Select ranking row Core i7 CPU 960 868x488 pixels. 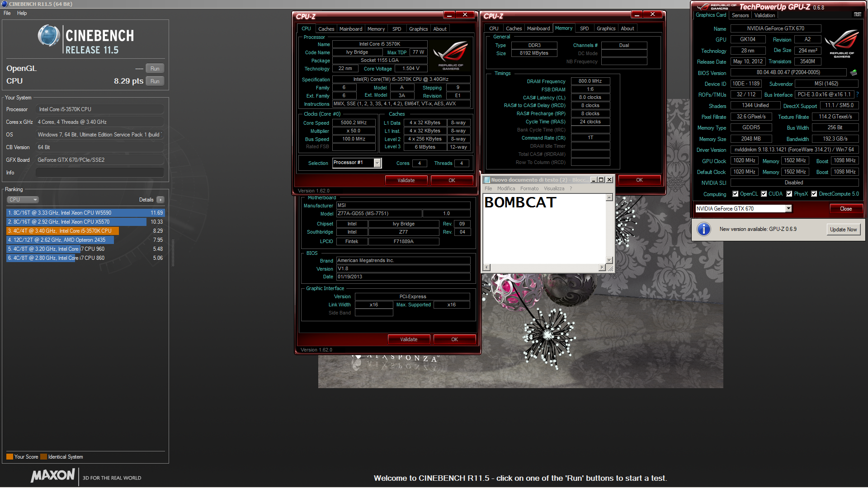click(85, 249)
